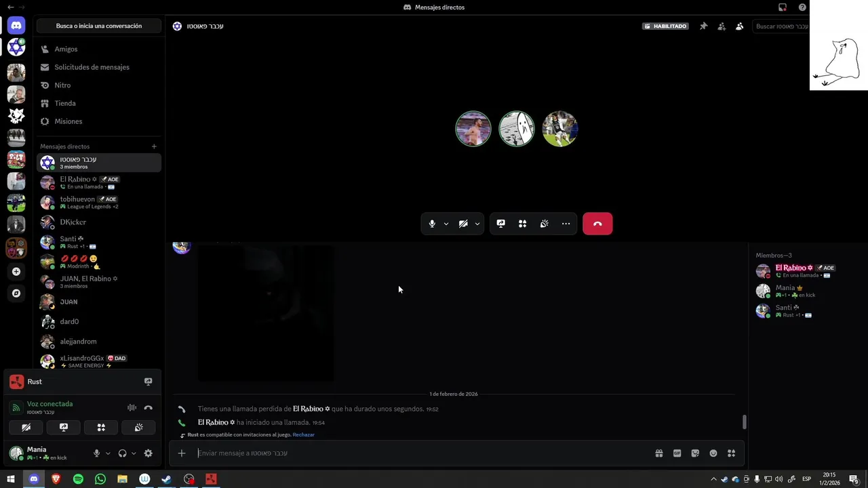Open Brave browser from the taskbar
868x488 pixels.
(56, 479)
